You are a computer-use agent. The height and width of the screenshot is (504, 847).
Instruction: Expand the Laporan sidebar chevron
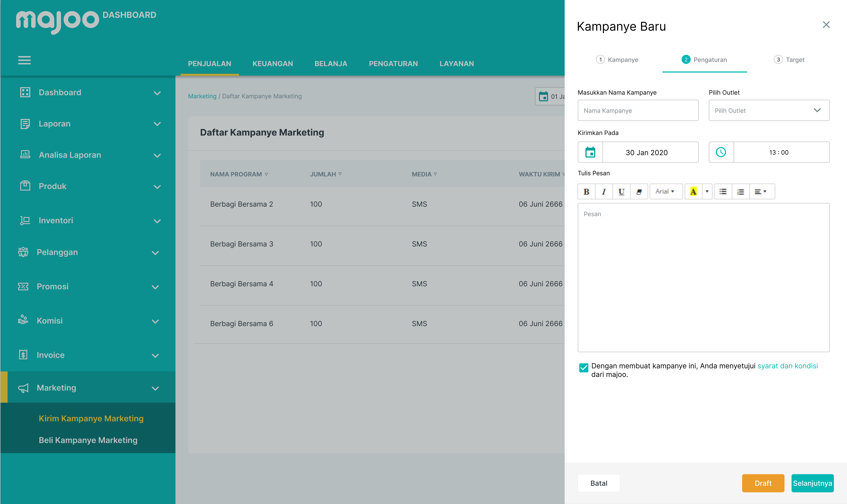coord(157,124)
